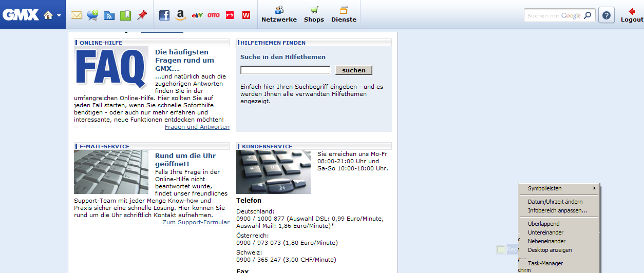The width and height of the screenshot is (644, 273).
Task: Open the Fragen und Antworten link
Action: point(197,127)
